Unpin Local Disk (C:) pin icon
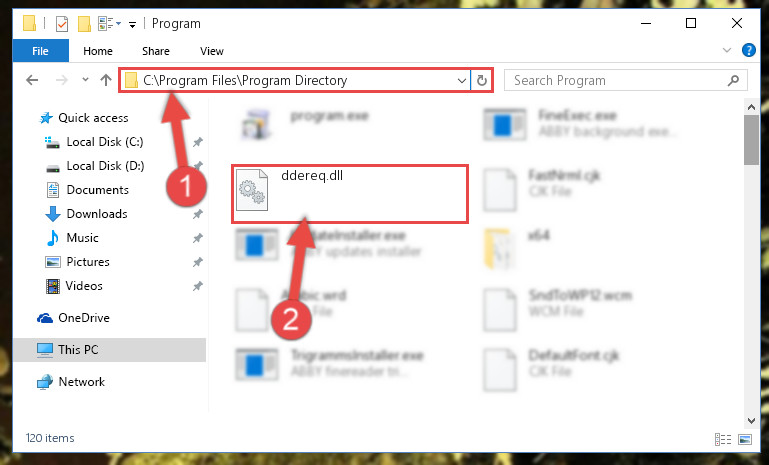 click(197, 142)
